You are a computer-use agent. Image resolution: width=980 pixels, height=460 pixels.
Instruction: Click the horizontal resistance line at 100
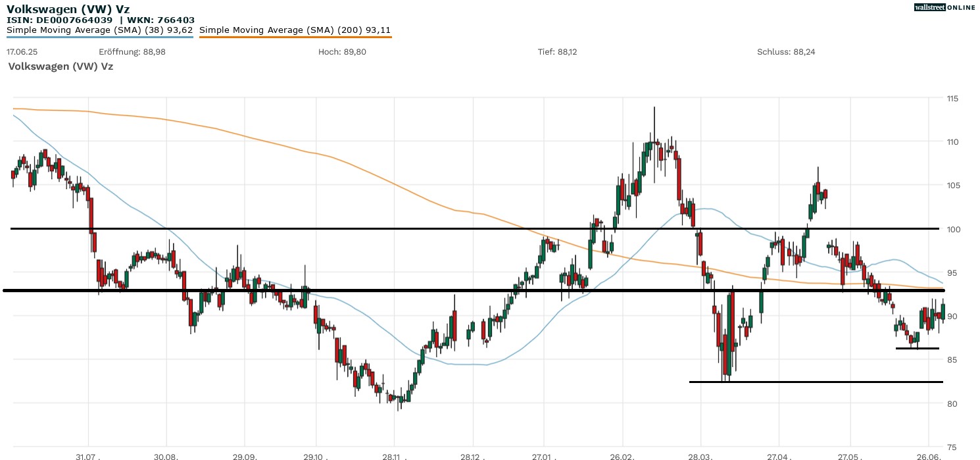click(475, 228)
